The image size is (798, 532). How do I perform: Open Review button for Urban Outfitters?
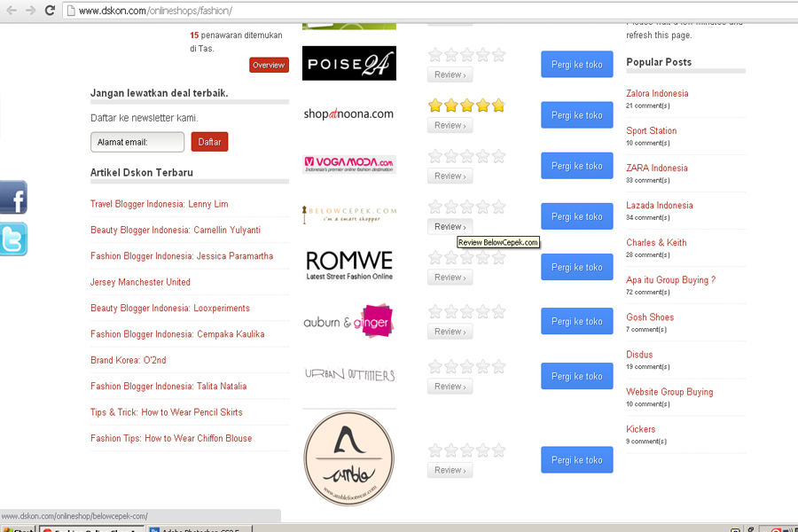point(450,387)
